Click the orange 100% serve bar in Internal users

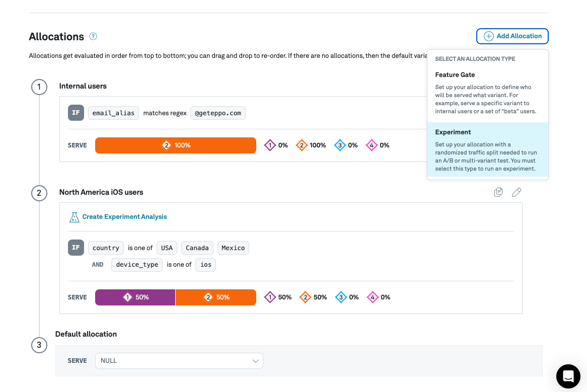tap(175, 145)
